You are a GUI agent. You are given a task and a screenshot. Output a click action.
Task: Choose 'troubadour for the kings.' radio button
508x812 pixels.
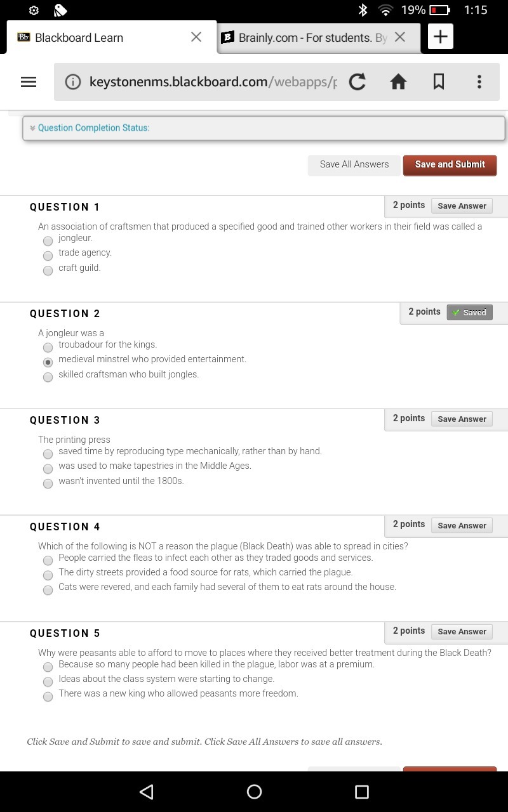point(48,347)
